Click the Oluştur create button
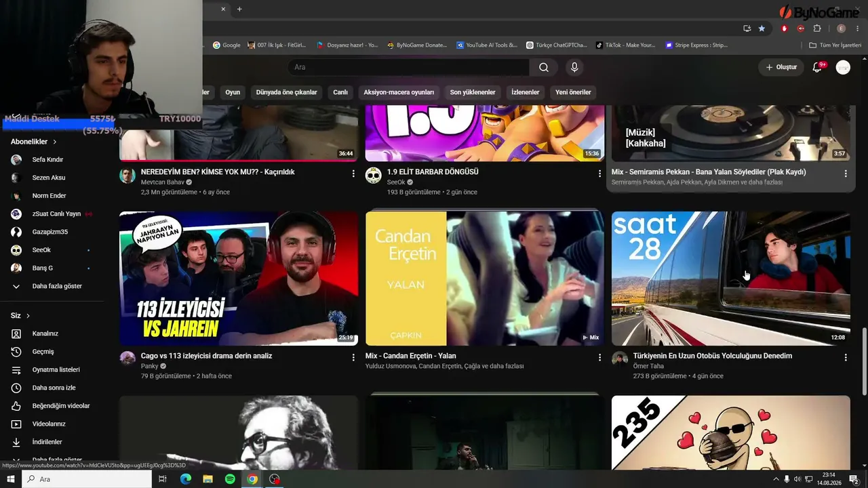 781,67
